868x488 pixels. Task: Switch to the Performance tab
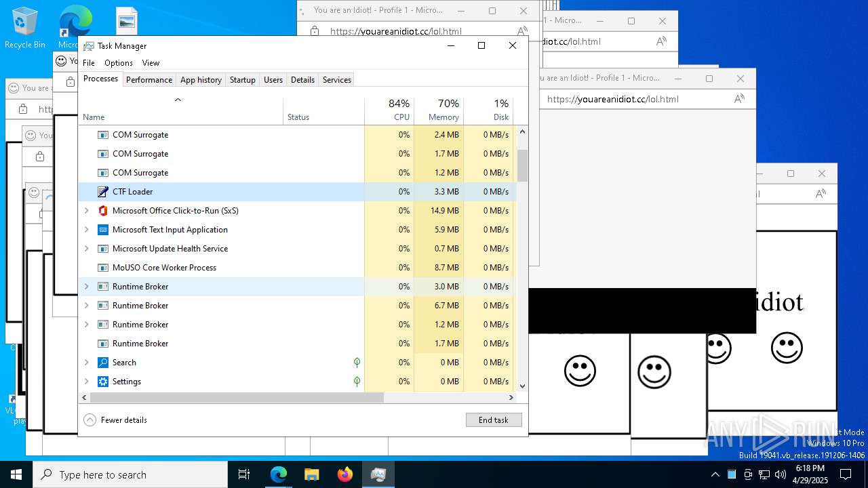point(149,80)
